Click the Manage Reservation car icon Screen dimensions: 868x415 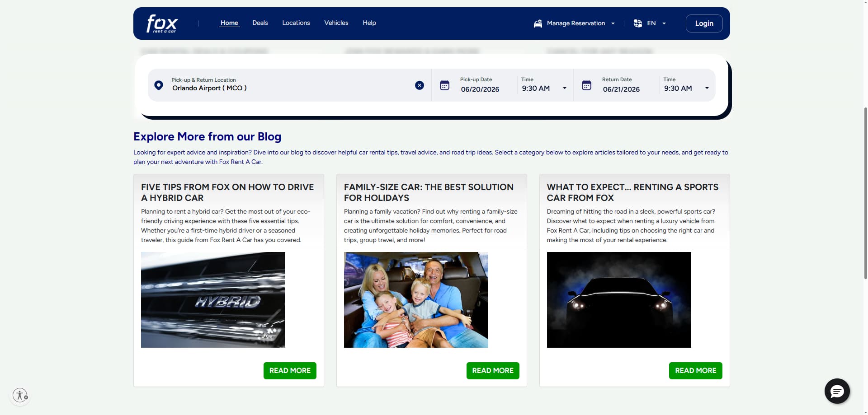click(538, 23)
